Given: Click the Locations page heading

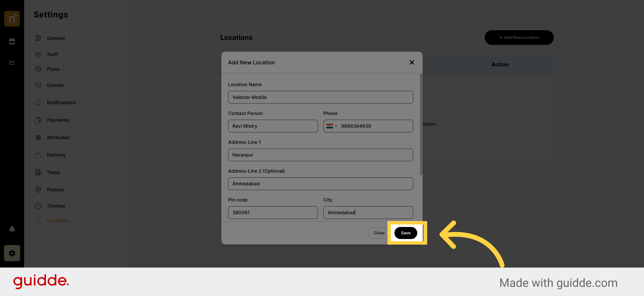Looking at the screenshot, I should pos(236,38).
